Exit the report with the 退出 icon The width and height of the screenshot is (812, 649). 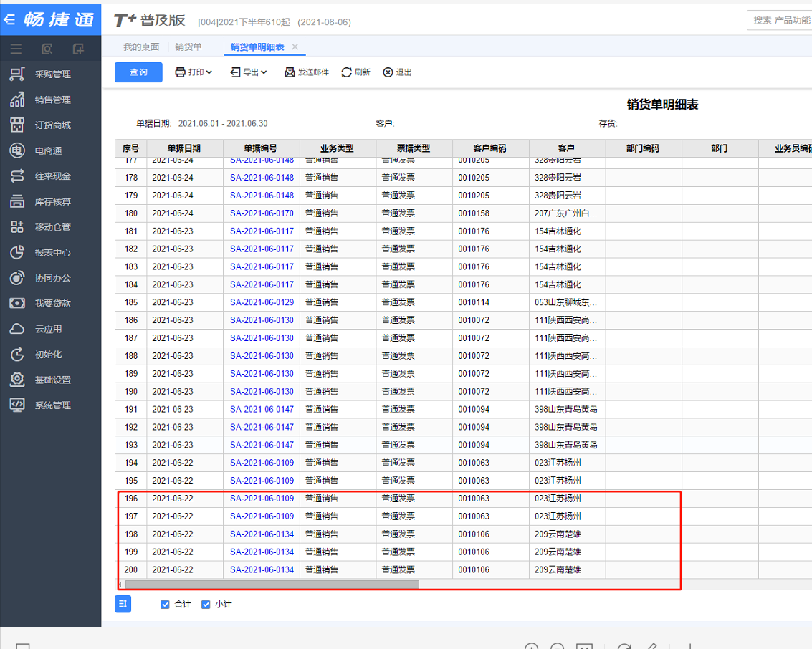(388, 72)
